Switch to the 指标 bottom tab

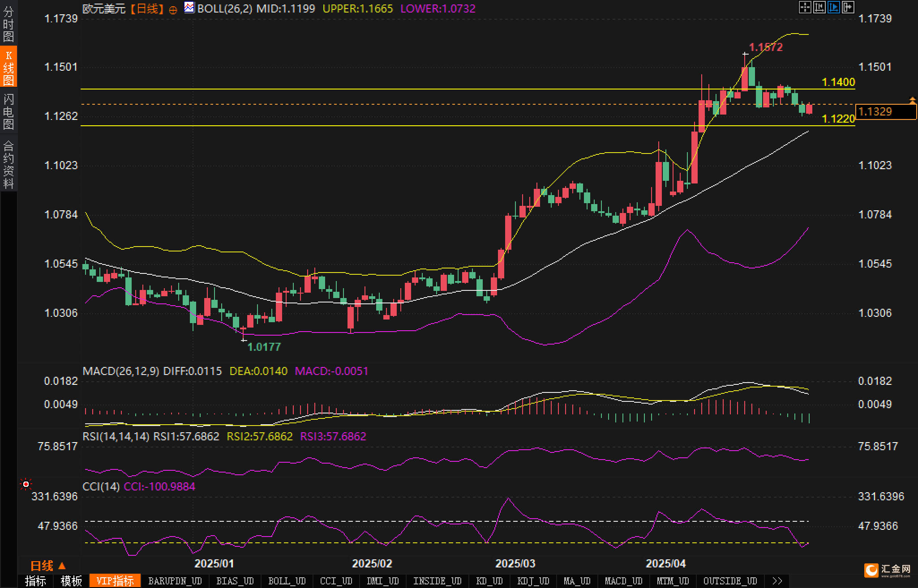[36, 581]
